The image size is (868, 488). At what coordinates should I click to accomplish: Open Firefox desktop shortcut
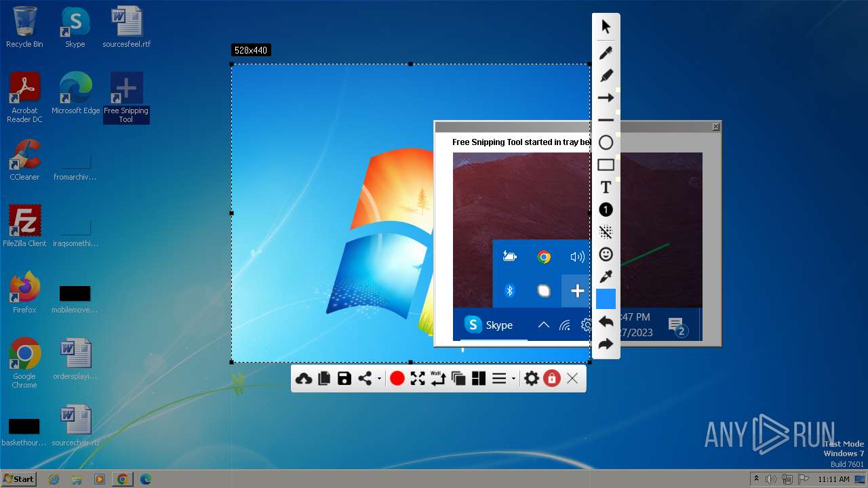[24, 293]
